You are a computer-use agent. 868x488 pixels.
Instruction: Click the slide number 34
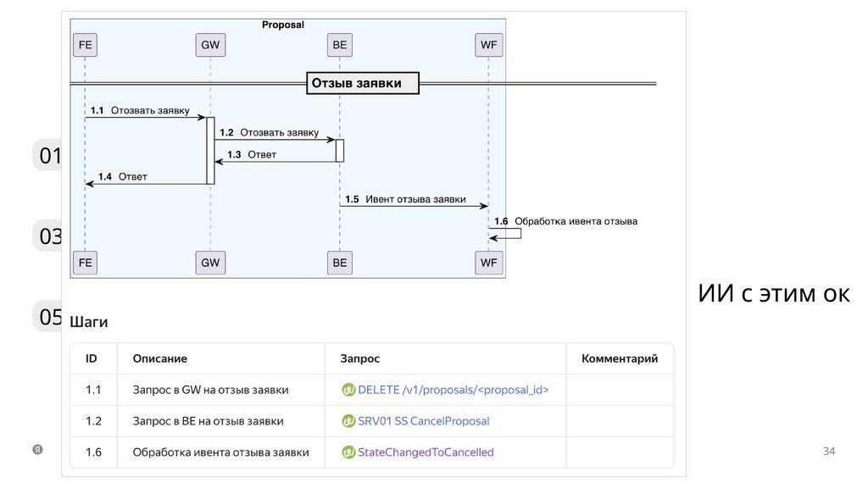829,451
